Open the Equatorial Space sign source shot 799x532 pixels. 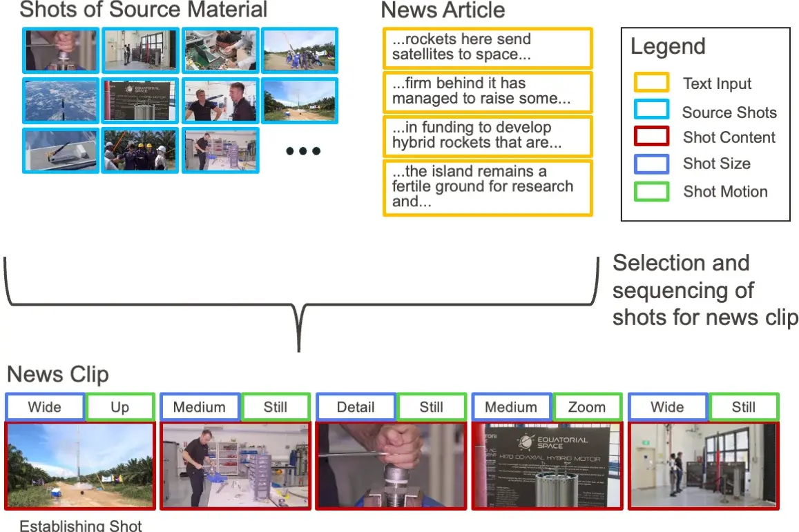141,100
